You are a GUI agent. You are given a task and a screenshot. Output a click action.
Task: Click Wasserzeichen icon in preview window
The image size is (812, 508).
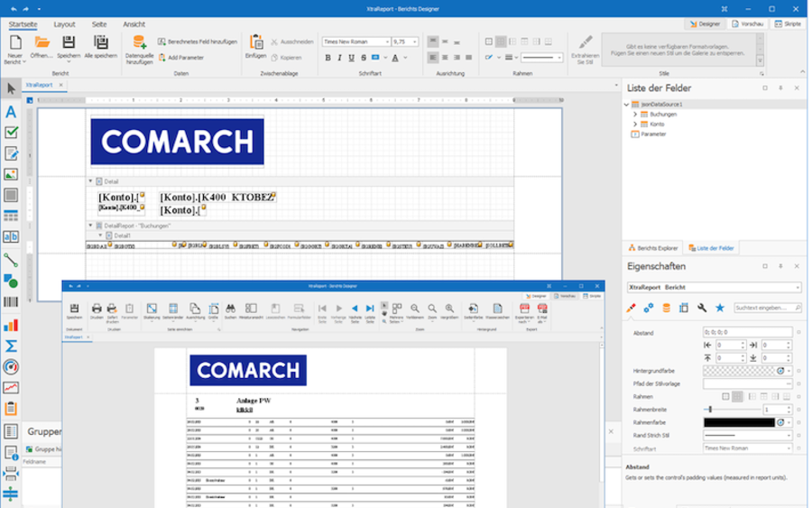(497, 311)
